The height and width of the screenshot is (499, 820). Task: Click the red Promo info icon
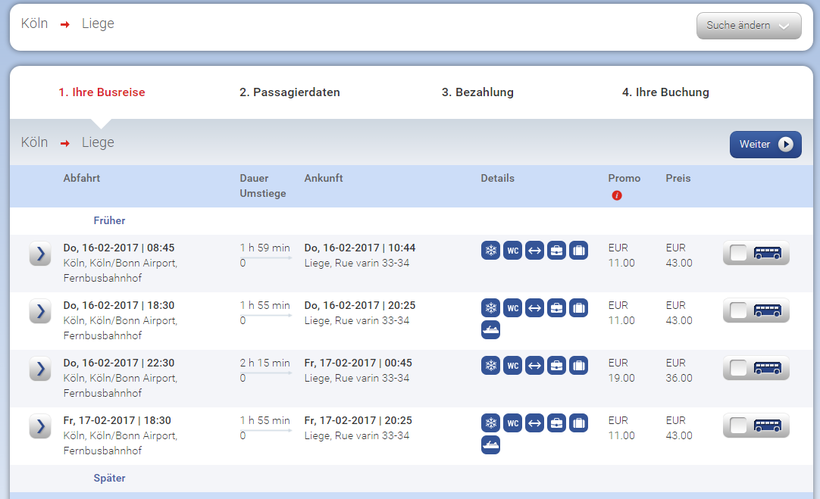click(617, 195)
